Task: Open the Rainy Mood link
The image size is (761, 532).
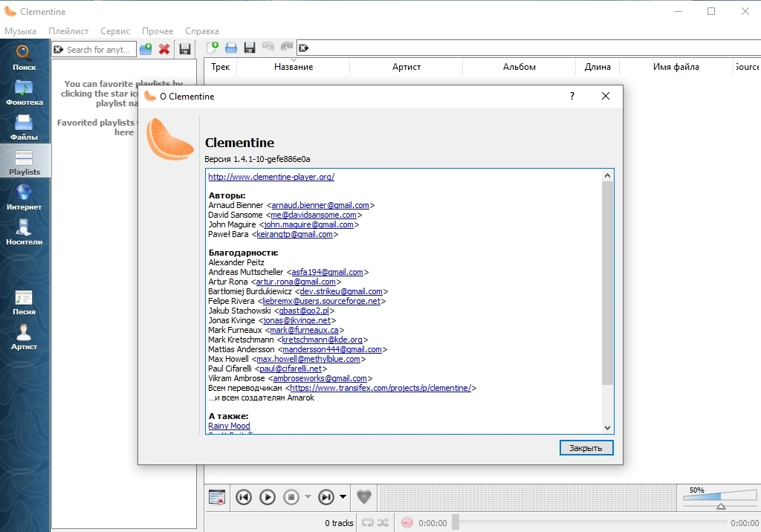Action: pos(229,426)
